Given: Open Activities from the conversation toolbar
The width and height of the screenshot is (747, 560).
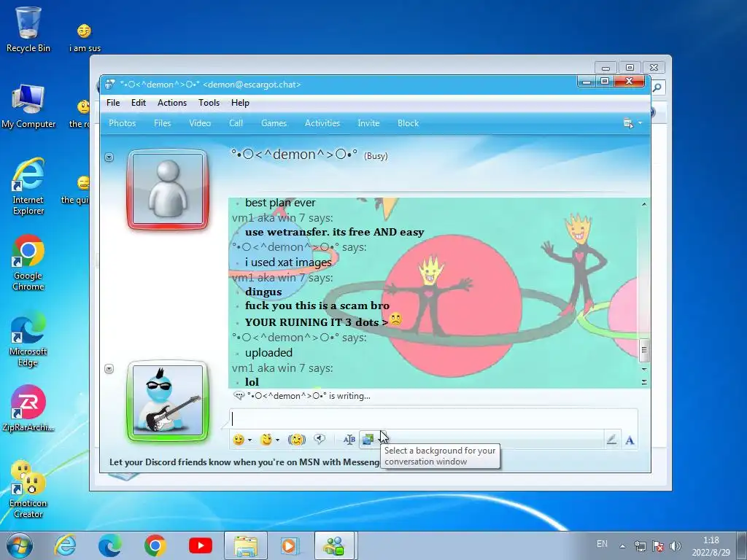Looking at the screenshot, I should pos(322,123).
